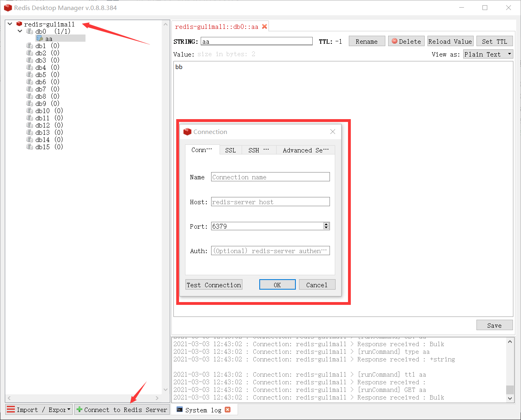Image resolution: width=521 pixels, height=420 pixels.
Task: Click Cancel in Connection dialog
Action: coord(317,285)
